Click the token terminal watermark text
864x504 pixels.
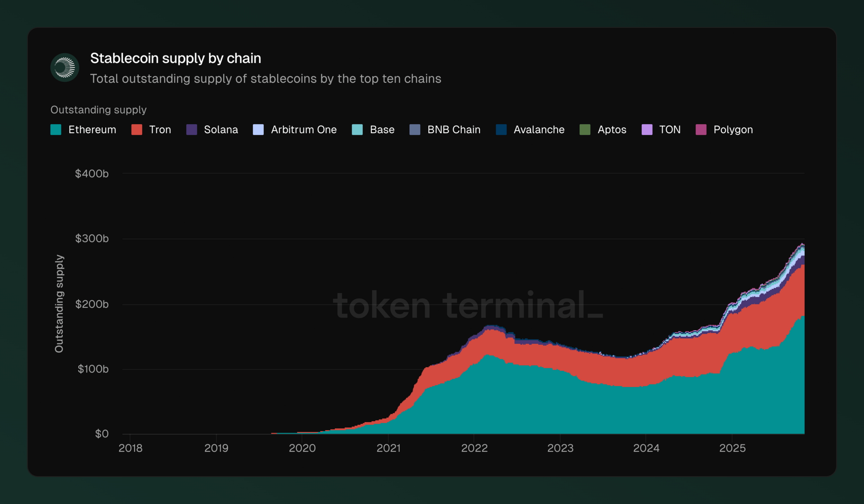(468, 305)
